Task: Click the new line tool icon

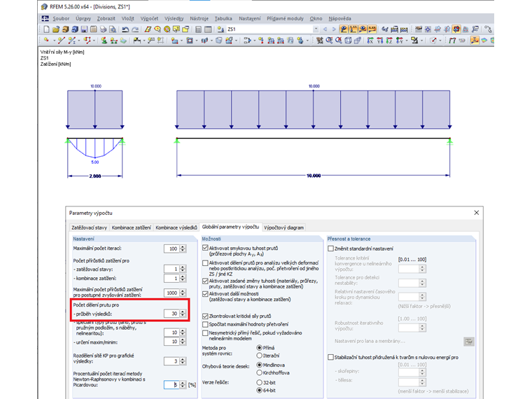Action: [x=62, y=41]
